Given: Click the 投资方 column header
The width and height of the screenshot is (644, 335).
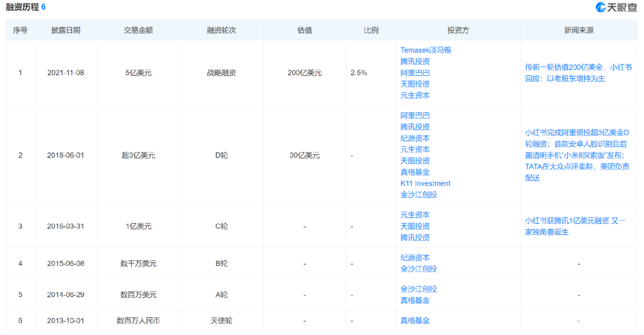Looking at the screenshot, I should [x=458, y=30].
